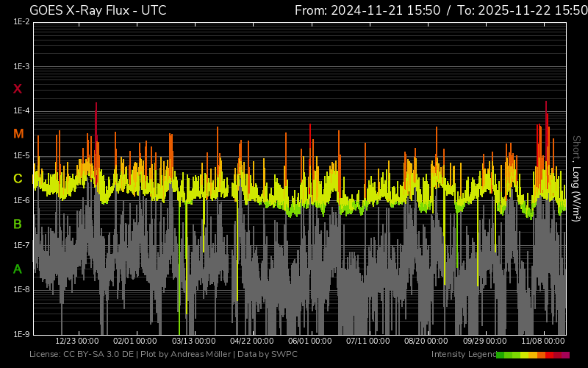Click the 06/01 00:00 time axis label
588x368 pixels.
(310, 342)
